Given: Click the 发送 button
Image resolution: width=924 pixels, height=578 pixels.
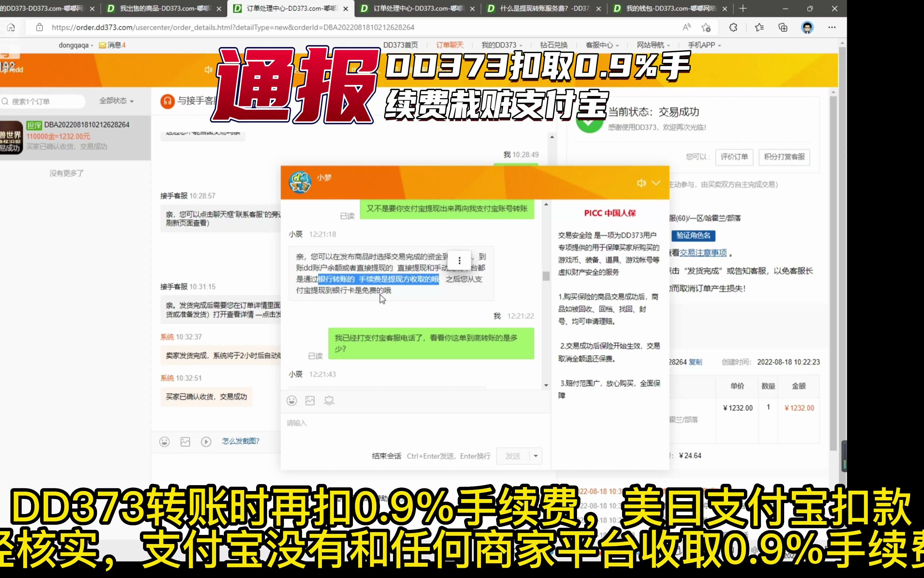Looking at the screenshot, I should [513, 456].
